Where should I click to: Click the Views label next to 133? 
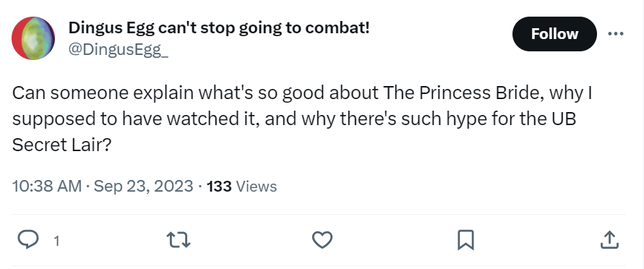pos(257,187)
